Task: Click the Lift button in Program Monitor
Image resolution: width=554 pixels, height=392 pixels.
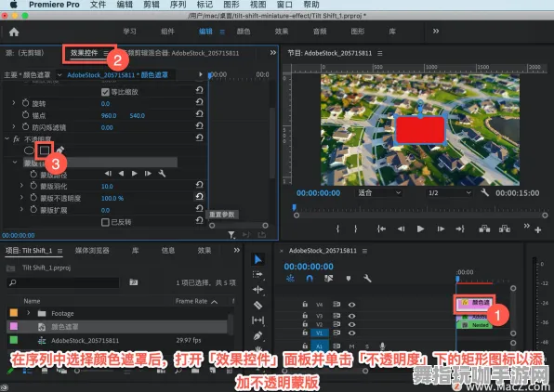Action: (484, 229)
